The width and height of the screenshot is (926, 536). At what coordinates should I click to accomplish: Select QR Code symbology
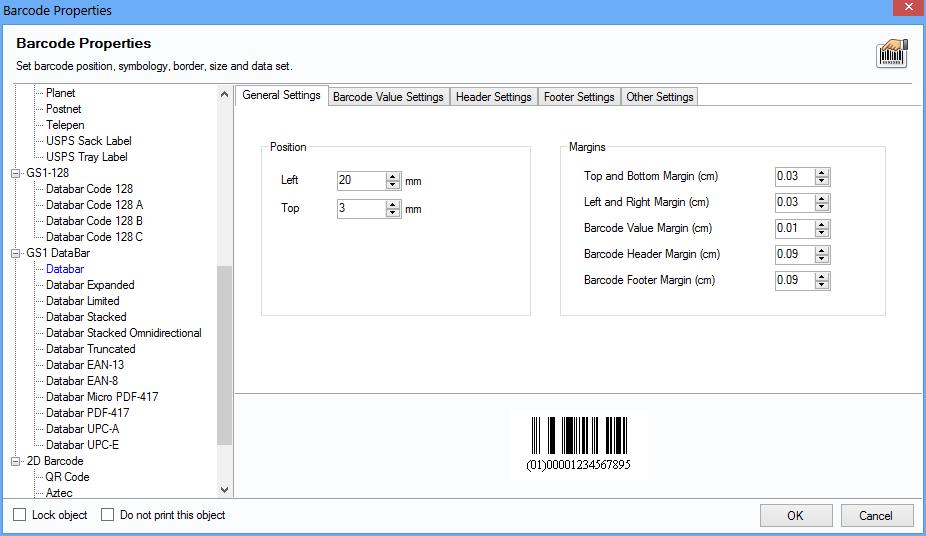(67, 477)
